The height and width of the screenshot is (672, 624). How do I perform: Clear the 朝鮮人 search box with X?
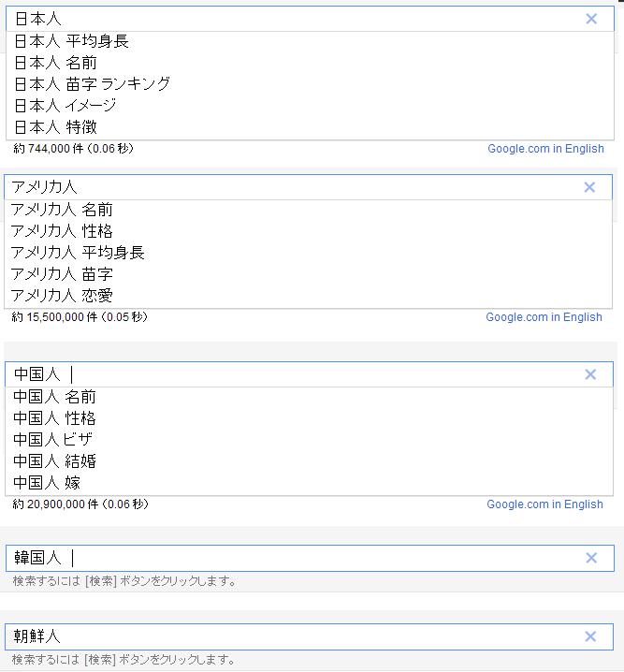click(591, 636)
